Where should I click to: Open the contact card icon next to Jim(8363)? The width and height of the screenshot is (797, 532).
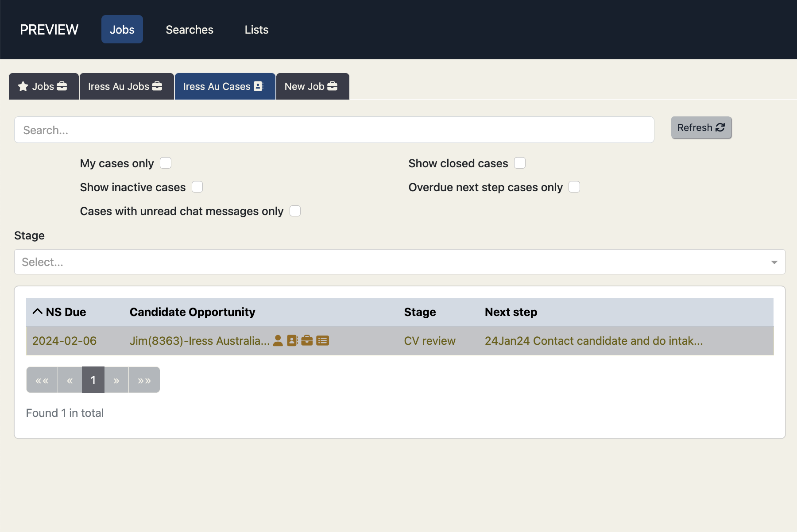292,341
